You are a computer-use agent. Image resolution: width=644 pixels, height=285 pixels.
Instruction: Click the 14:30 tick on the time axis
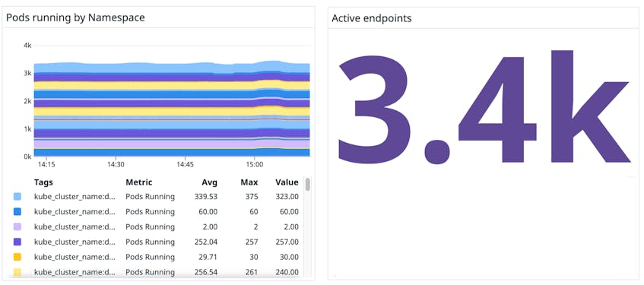(x=116, y=164)
